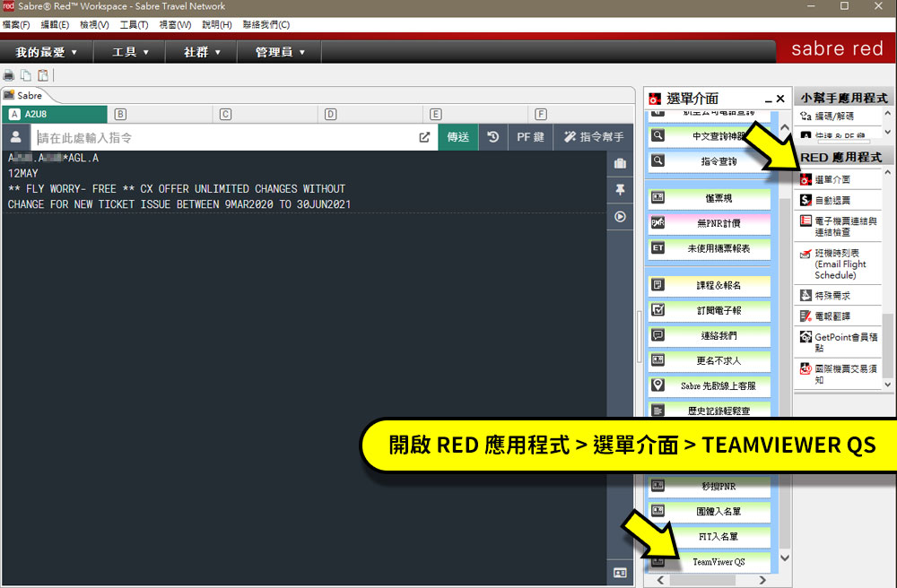
Task: Click 訂閱電子報 menu button
Action: [710, 310]
